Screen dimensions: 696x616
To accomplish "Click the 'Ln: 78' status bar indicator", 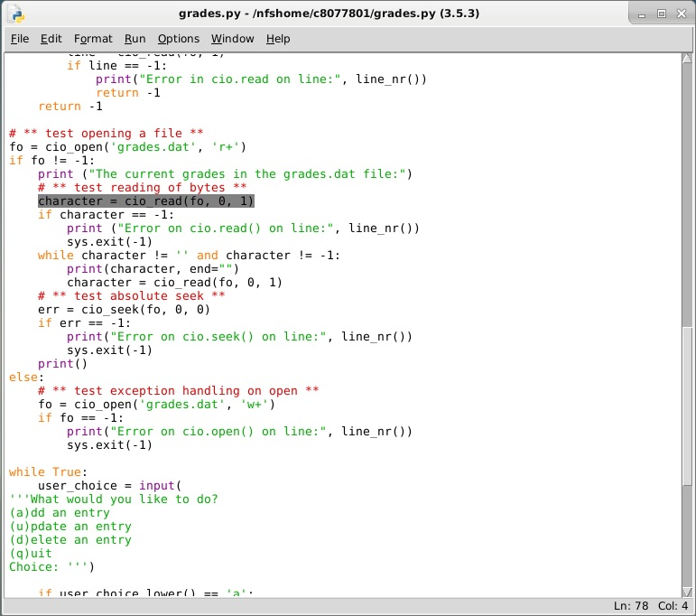I will (x=631, y=606).
